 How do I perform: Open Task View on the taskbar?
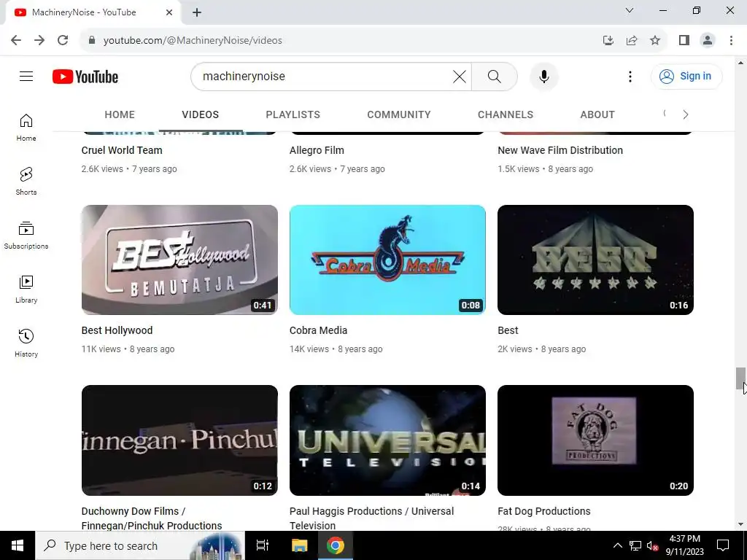click(x=263, y=545)
